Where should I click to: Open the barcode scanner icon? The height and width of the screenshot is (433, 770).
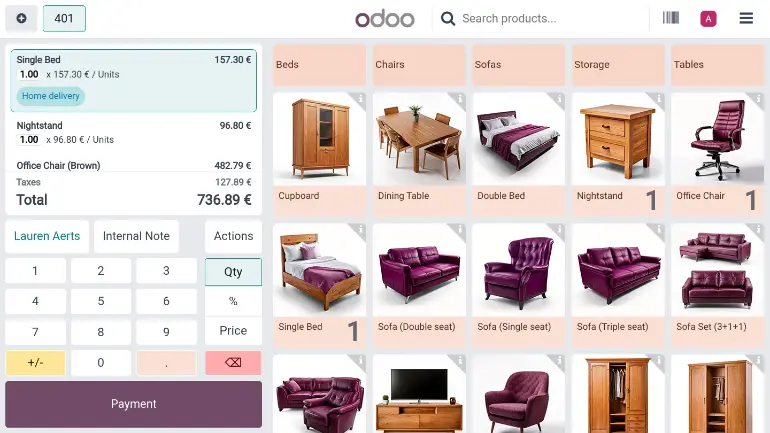tap(671, 18)
